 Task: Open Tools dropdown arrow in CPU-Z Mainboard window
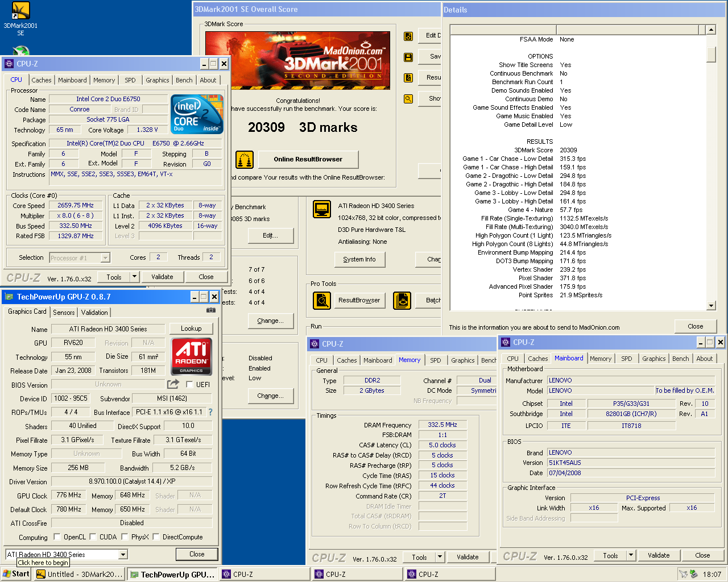[x=631, y=555]
